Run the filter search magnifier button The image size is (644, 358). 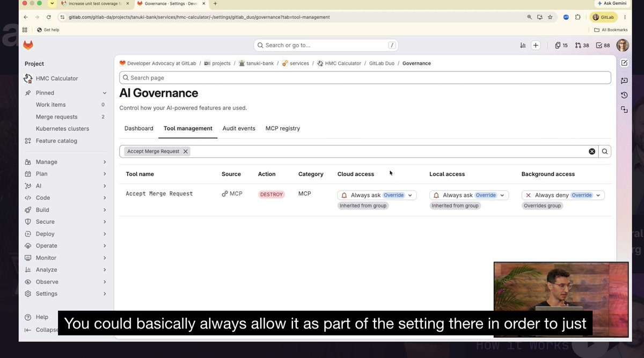605,151
